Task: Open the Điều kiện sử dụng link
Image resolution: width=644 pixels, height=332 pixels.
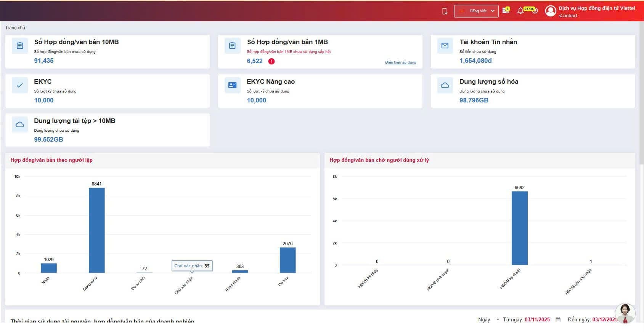Action: click(x=400, y=62)
